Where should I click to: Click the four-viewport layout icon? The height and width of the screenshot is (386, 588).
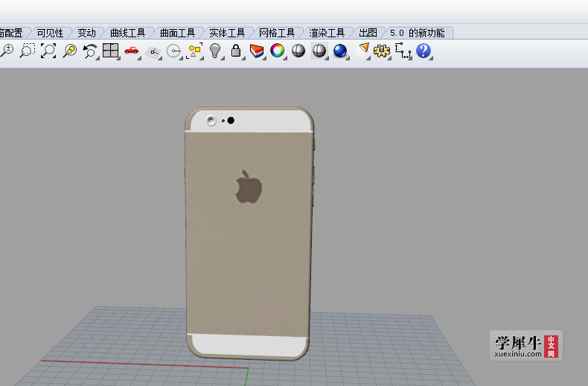[x=111, y=51]
